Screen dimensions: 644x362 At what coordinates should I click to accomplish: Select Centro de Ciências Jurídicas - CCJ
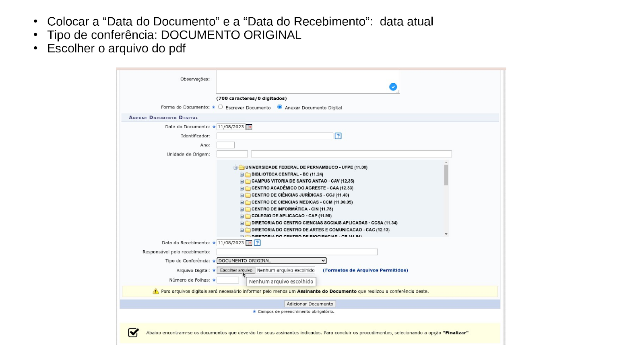point(300,195)
